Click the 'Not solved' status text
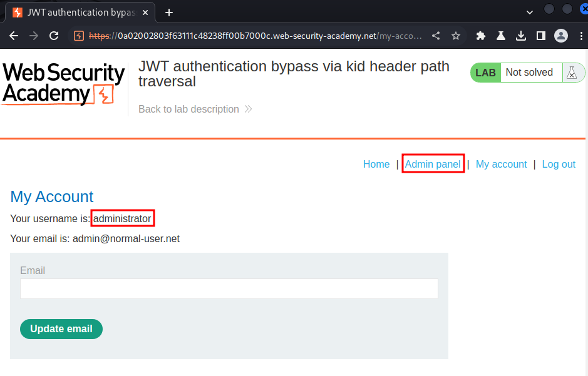 pos(529,73)
